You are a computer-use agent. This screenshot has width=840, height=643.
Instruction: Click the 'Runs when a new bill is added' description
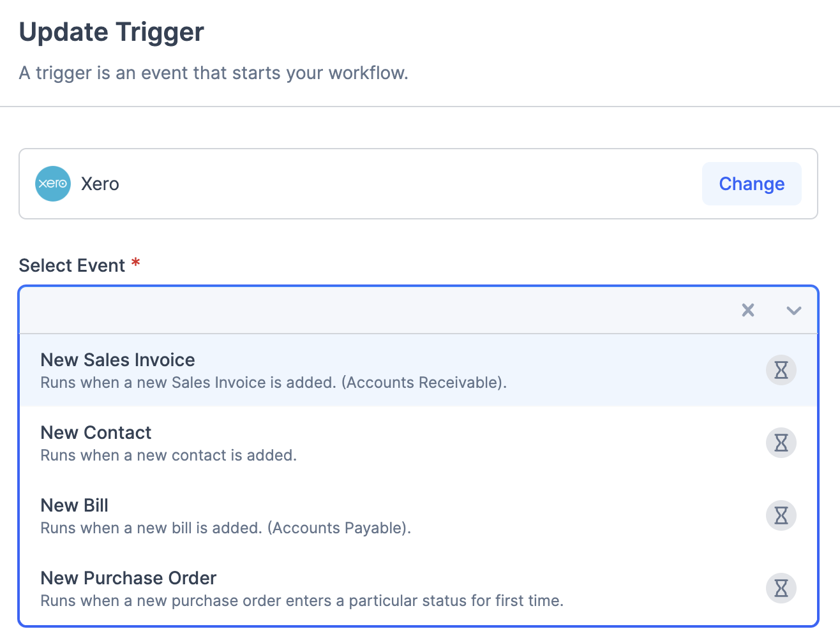(226, 528)
